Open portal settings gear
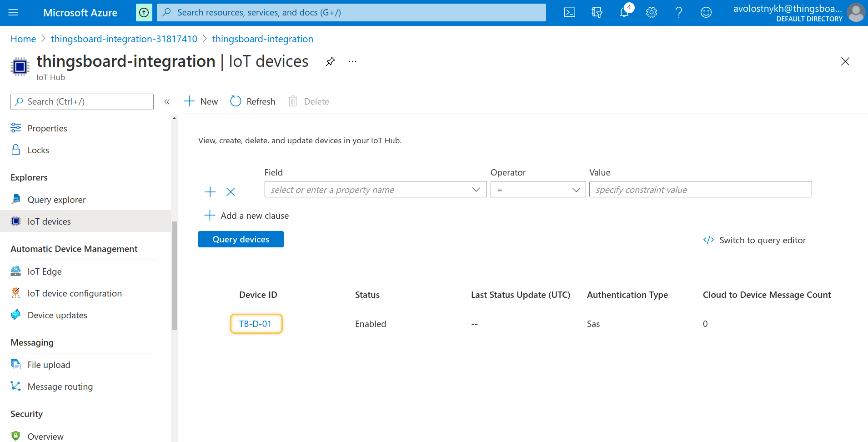 652,12
